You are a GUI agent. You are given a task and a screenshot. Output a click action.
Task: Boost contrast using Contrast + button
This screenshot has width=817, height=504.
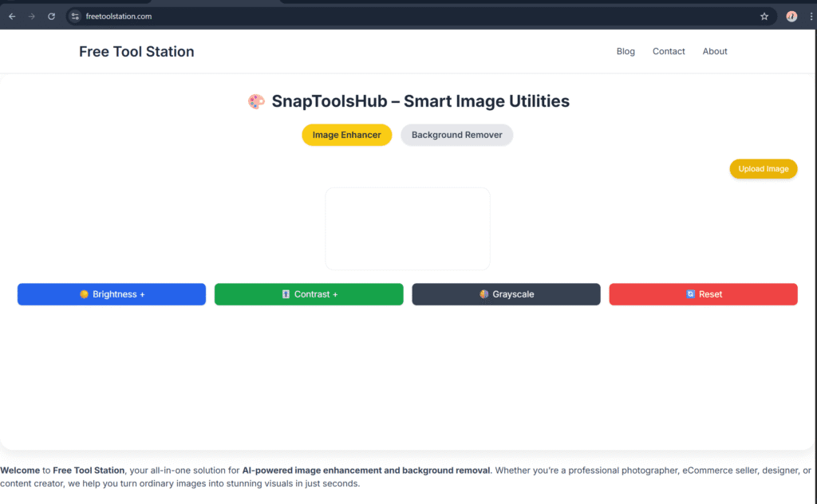(x=309, y=294)
